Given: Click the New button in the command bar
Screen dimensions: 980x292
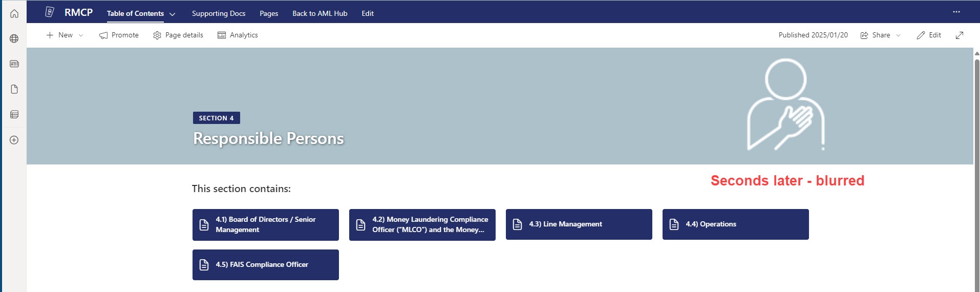Looking at the screenshot, I should (x=59, y=35).
